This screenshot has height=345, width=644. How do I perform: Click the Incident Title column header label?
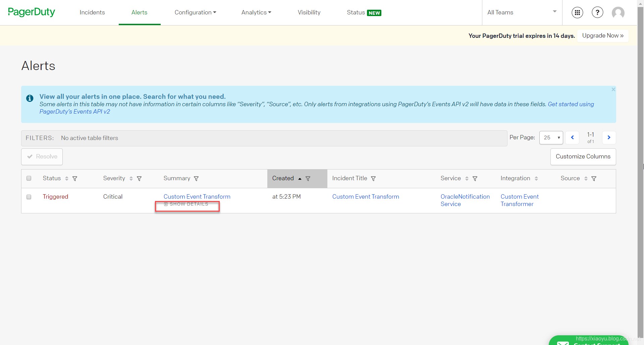[x=350, y=178]
